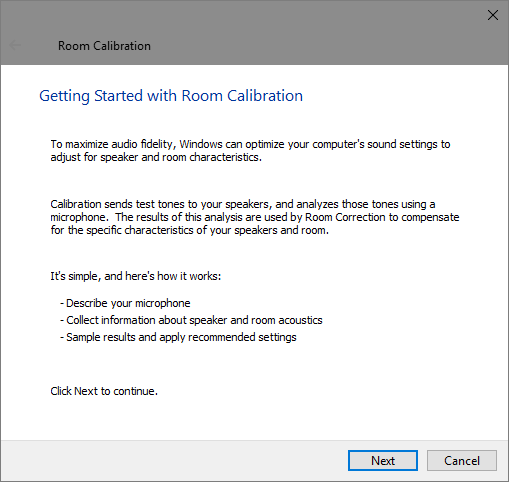The width and height of the screenshot is (509, 482).
Task: Click the blank white space below the bullet list
Action: coord(253,363)
